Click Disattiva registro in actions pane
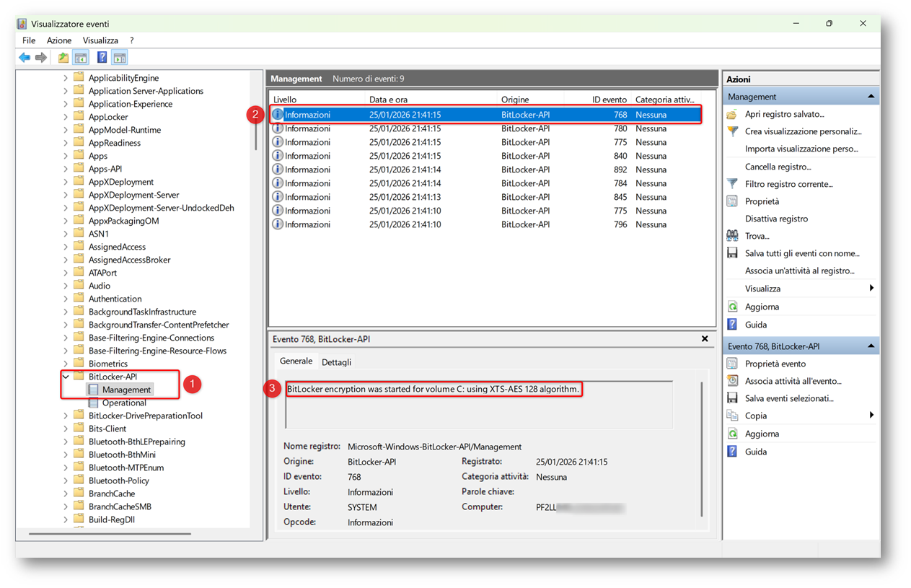 [x=776, y=219]
